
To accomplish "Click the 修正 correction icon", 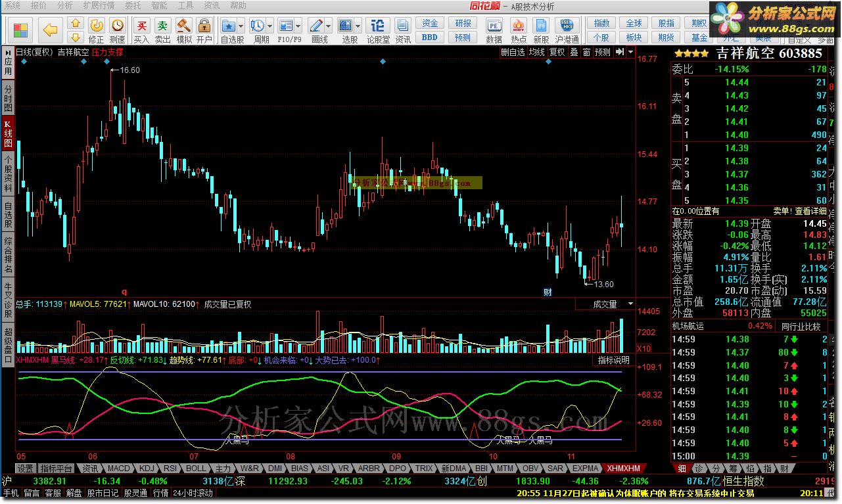I will pyautogui.click(x=96, y=26).
